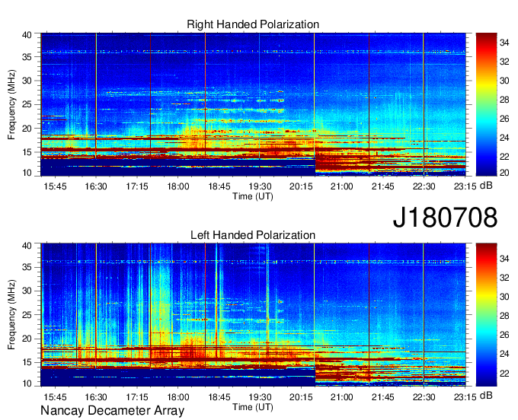Click 15:45 tick on Right Handed time axis
The width and height of the screenshot is (518, 420).
tap(55, 186)
